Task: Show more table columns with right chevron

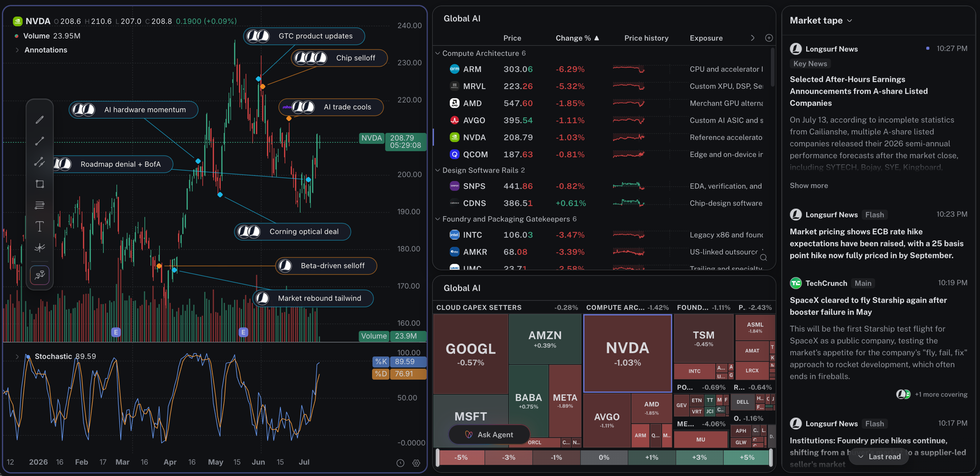Action: (x=753, y=38)
